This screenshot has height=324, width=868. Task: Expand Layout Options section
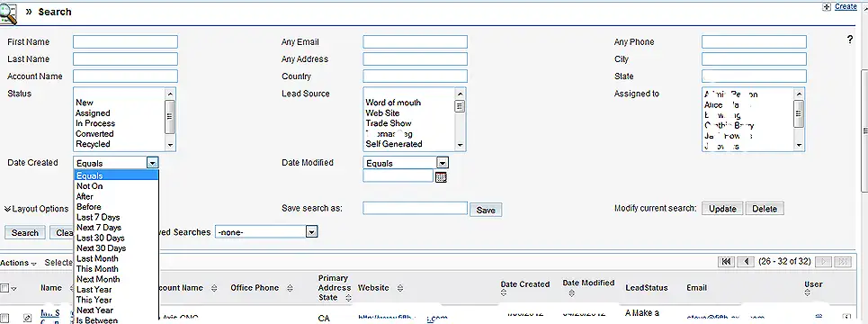click(x=37, y=209)
